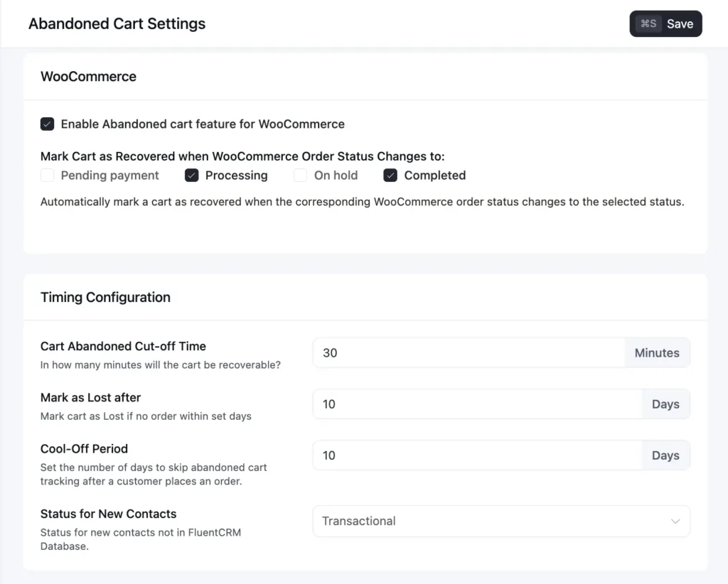The width and height of the screenshot is (728, 584).
Task: Enable the Pending payment status checkbox
Action: 47,175
